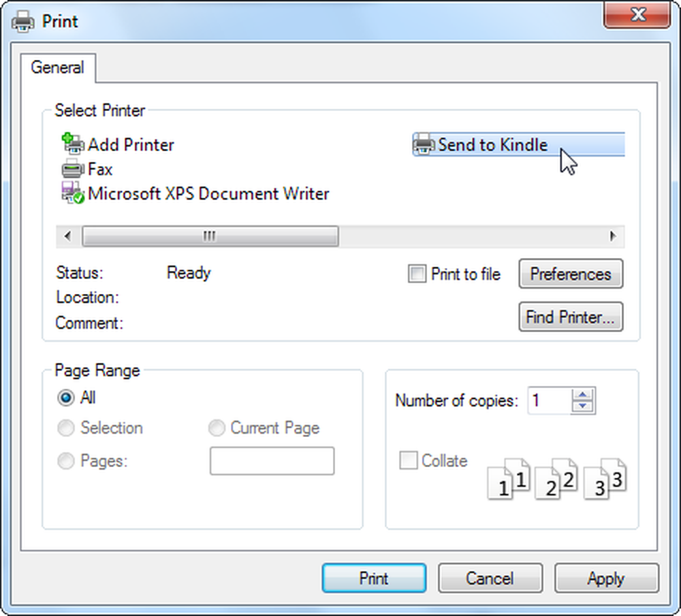Choose Microsoft XPS Document Writer text

click(208, 193)
